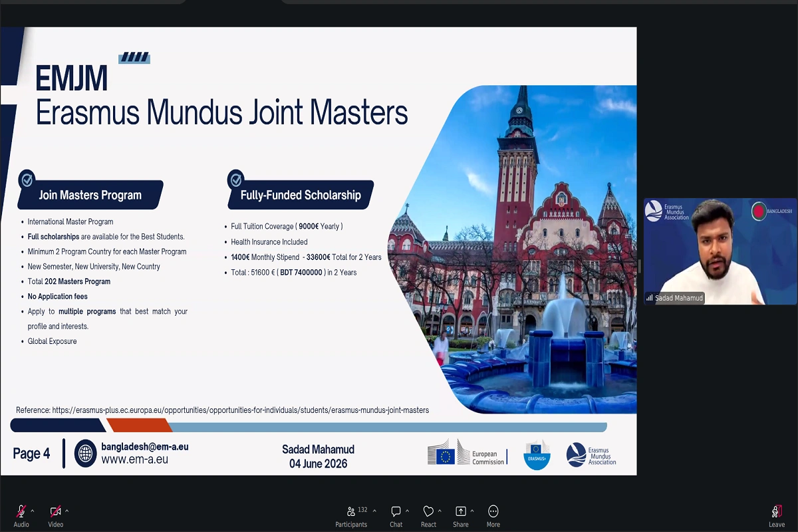798x532 pixels.
Task: Click checkmark icon above Join Masters Program
Action: pos(27,179)
